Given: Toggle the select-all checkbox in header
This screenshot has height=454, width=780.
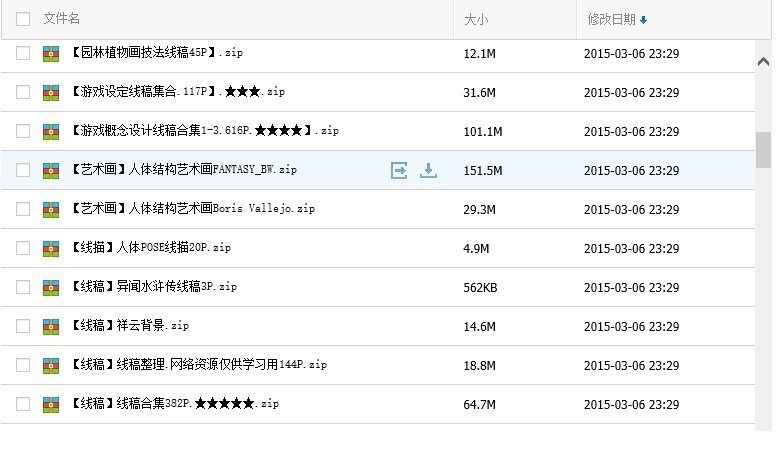Looking at the screenshot, I should (x=23, y=19).
